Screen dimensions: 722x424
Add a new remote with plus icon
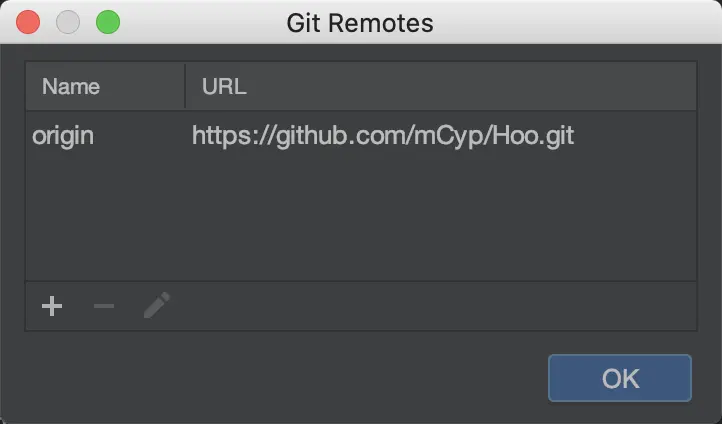52,306
